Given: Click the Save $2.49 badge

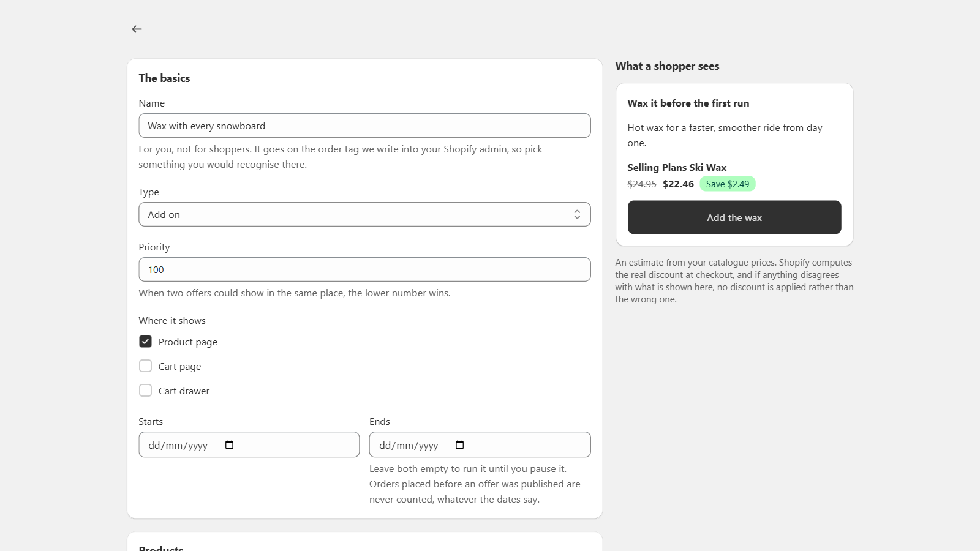Looking at the screenshot, I should coord(728,184).
